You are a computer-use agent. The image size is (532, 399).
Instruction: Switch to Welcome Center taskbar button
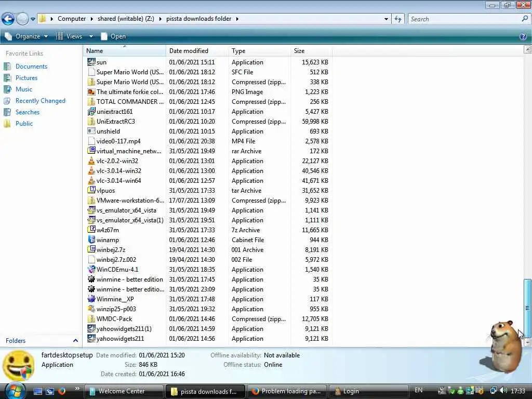point(123,391)
